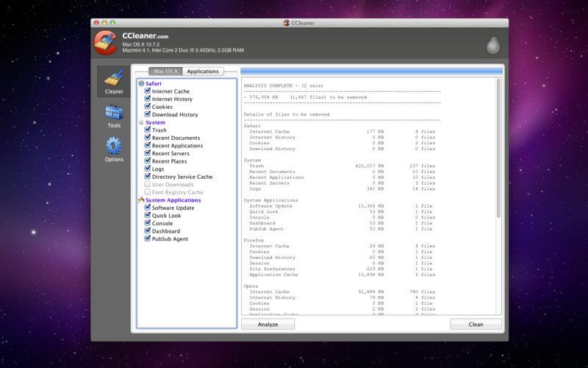Open the Options gear icon
The width and height of the screenshot is (588, 368).
point(114,146)
